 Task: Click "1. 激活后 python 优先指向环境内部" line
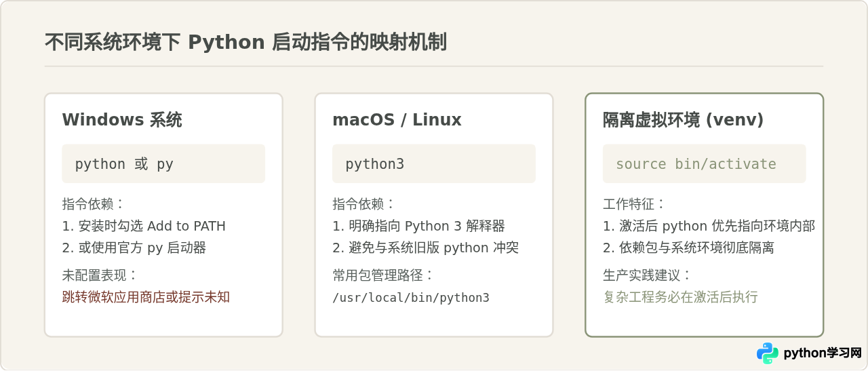tap(709, 226)
